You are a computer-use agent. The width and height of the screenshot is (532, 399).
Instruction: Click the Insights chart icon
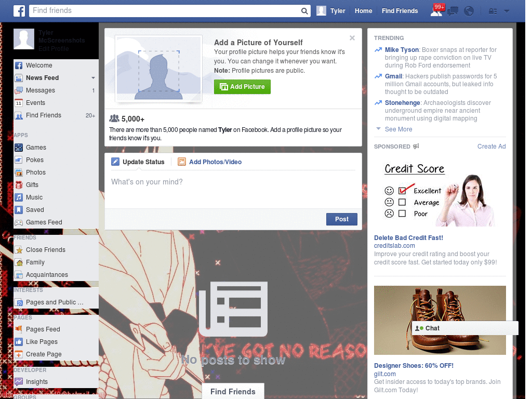click(x=19, y=382)
